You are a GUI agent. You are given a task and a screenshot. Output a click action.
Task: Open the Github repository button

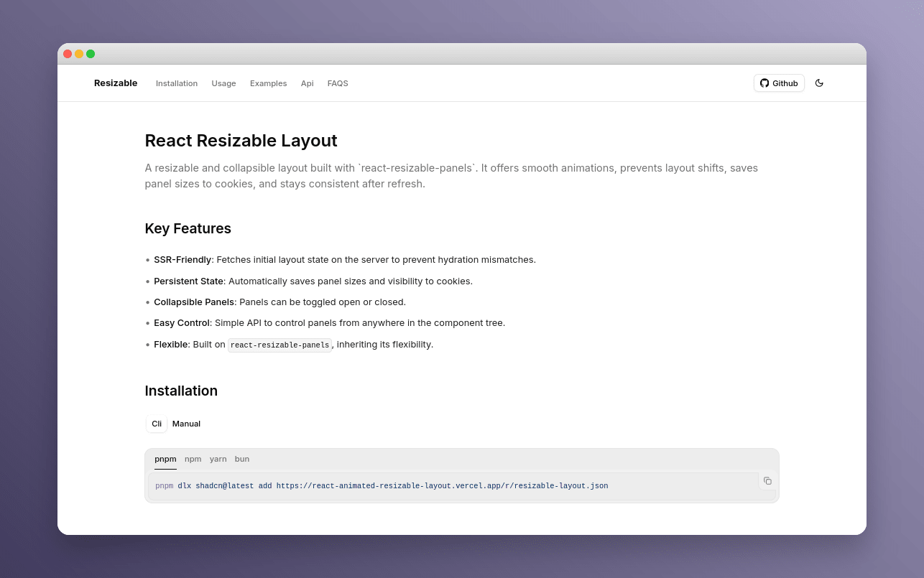(779, 83)
